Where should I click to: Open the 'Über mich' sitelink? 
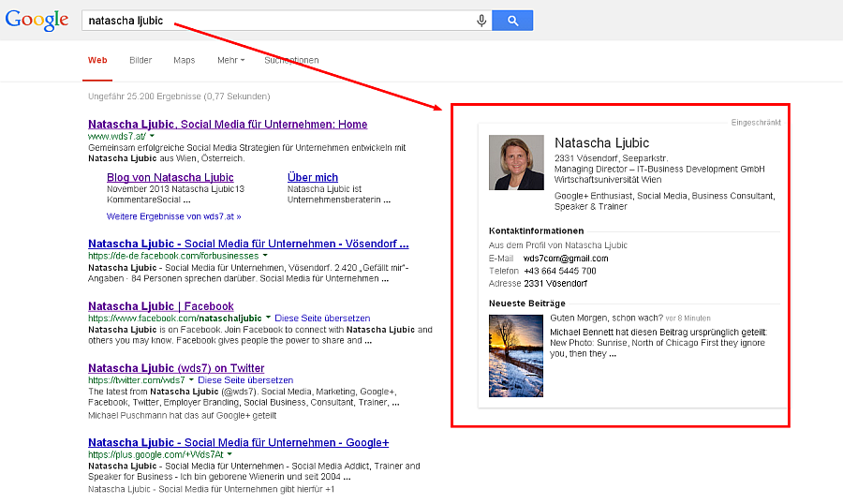(312, 177)
